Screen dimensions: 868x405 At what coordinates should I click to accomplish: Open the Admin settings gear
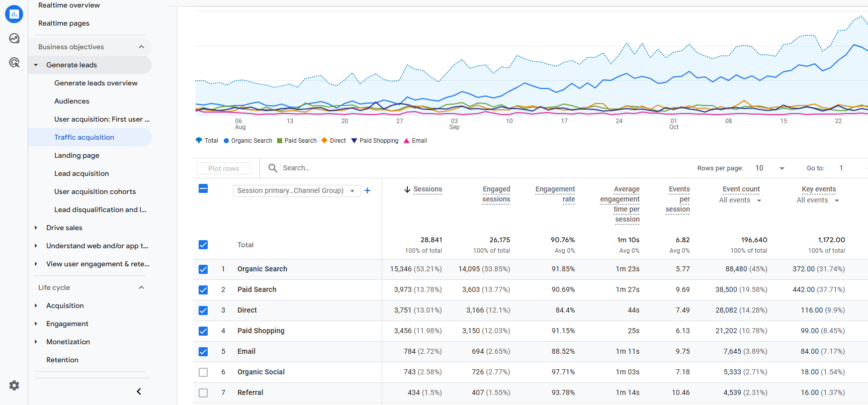tap(14, 385)
